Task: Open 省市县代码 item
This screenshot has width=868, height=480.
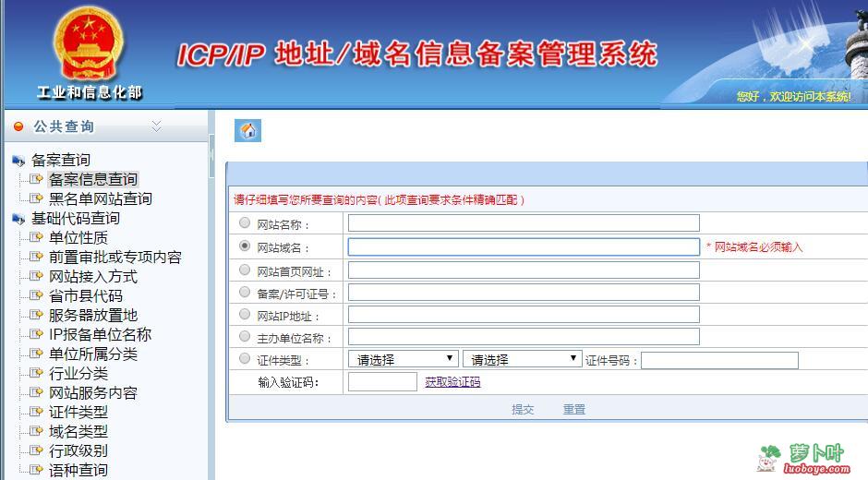Action: coord(86,295)
